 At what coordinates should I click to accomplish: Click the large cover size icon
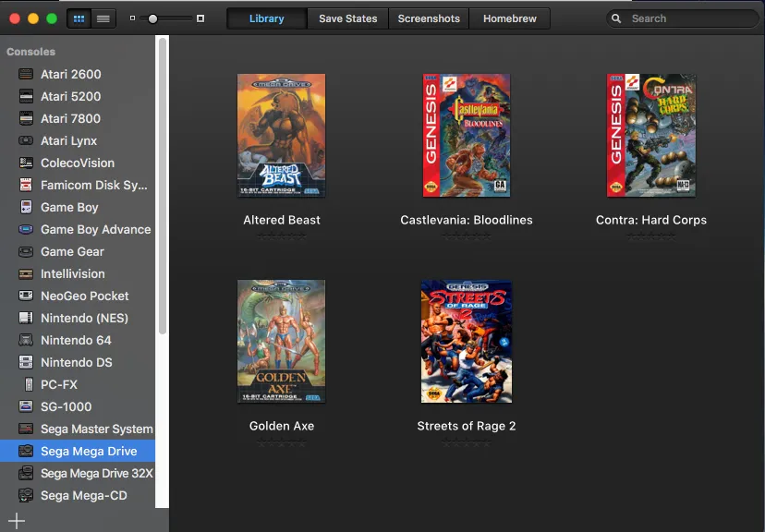(x=200, y=18)
